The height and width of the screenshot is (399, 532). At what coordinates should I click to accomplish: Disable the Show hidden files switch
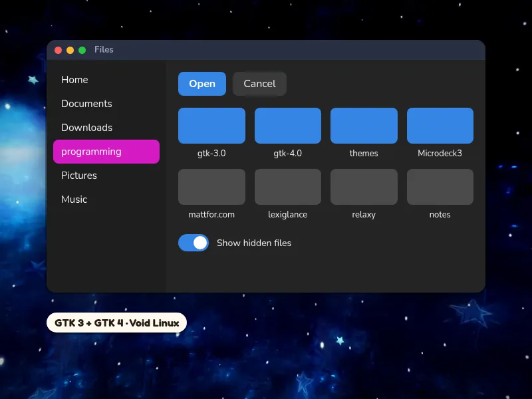pos(194,243)
